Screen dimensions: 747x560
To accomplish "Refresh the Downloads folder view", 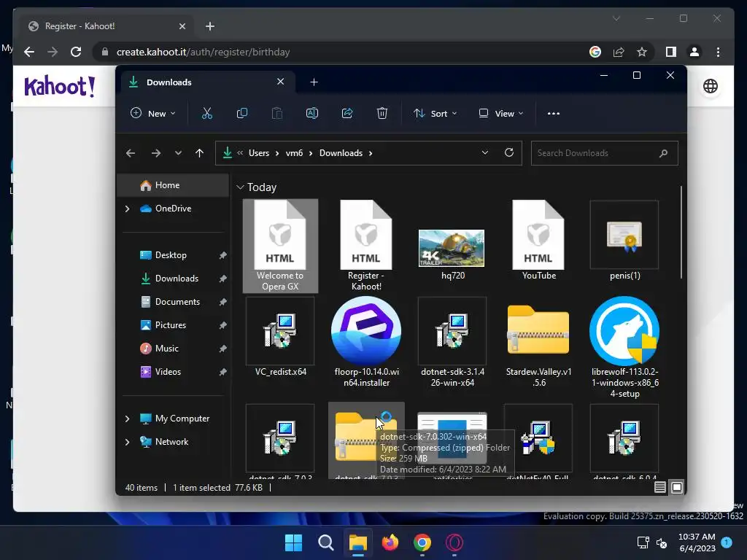I will [508, 152].
